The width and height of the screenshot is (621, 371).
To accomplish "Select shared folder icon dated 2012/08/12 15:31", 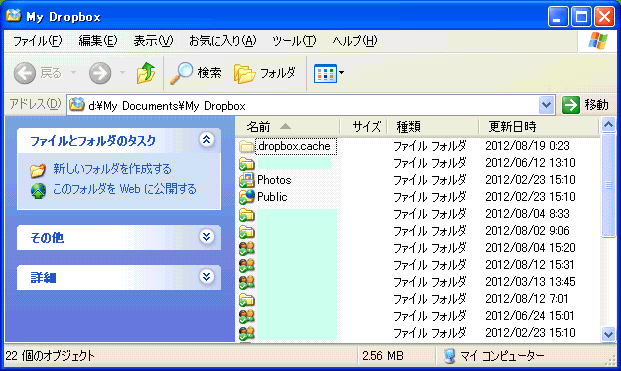I will coord(246,265).
